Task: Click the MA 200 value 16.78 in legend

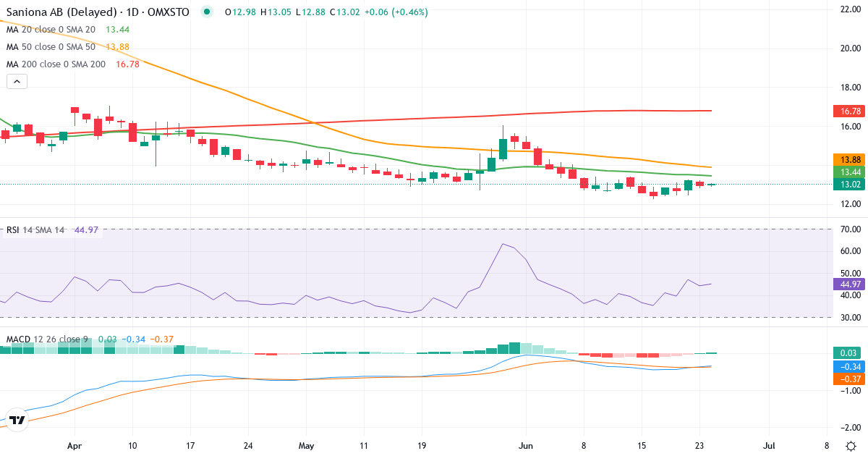Action: 127,64
